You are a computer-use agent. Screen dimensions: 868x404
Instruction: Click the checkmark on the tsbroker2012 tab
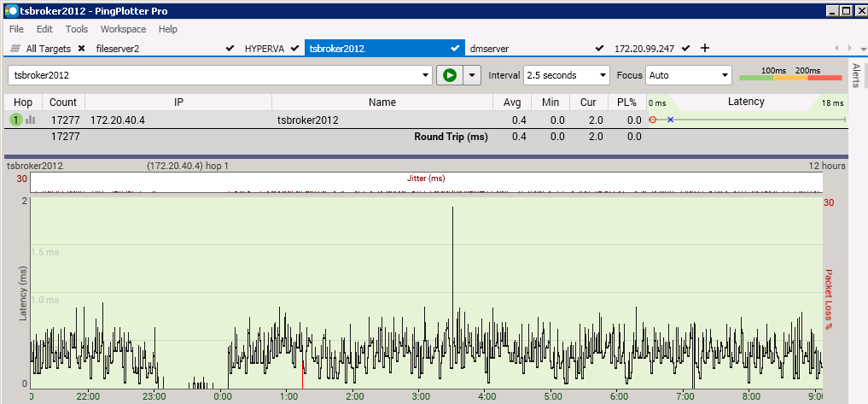(x=455, y=49)
